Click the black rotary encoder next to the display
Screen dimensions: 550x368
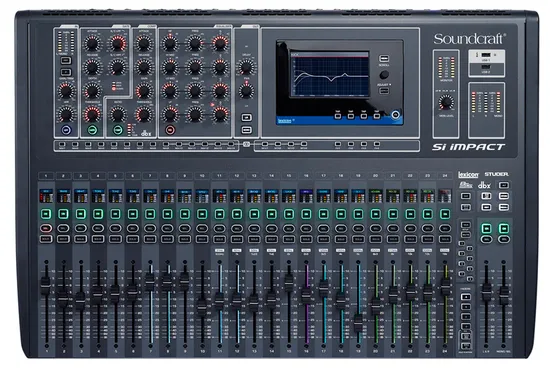(384, 74)
